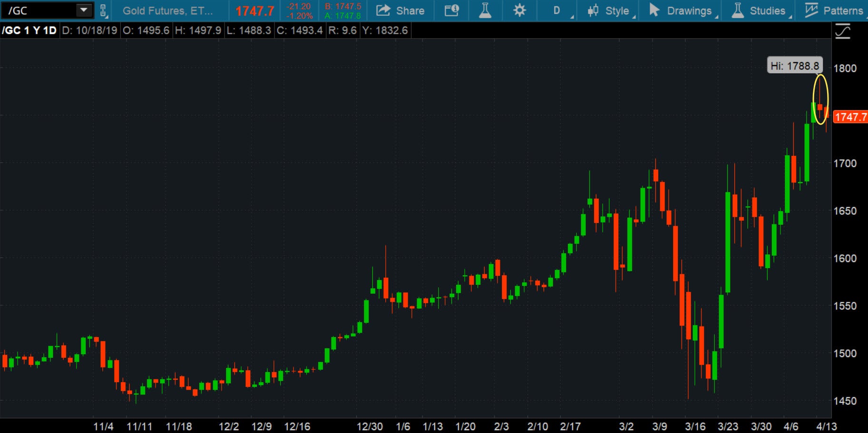Viewport: 868px width, 433px height.
Task: Click the alert message bubble icon
Action: [451, 10]
